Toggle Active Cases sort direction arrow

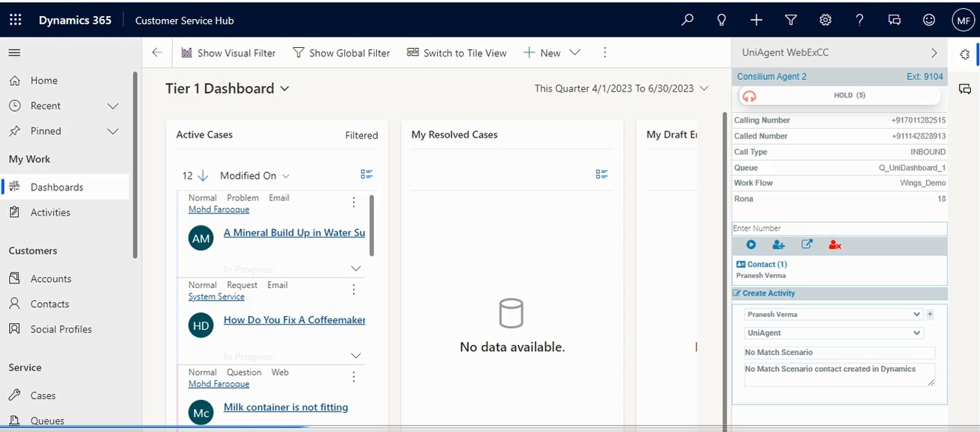203,176
